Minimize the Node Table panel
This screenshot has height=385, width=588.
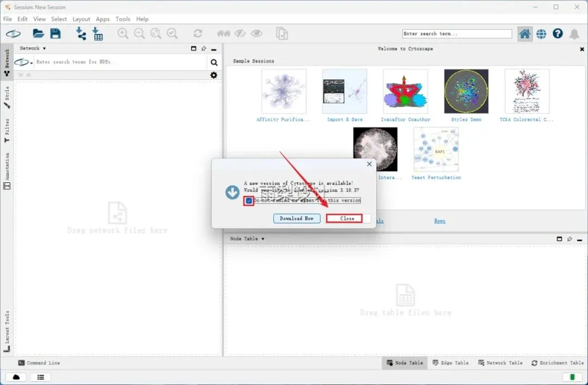[x=579, y=239]
